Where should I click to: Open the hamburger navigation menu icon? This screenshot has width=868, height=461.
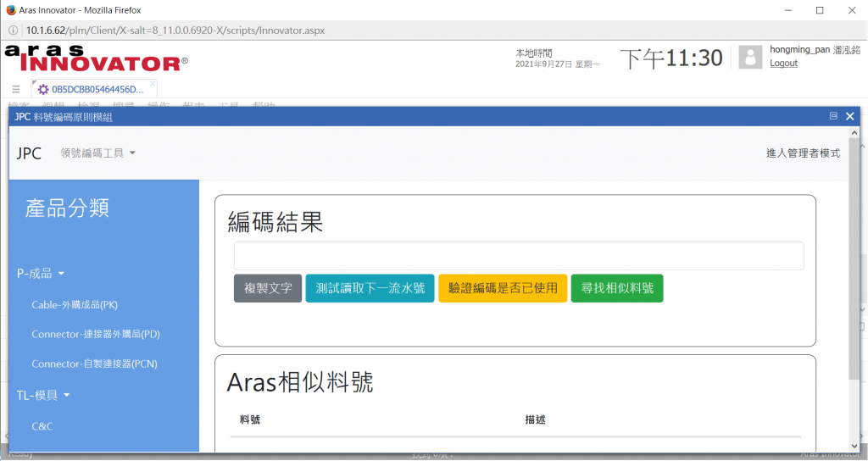coord(15,89)
